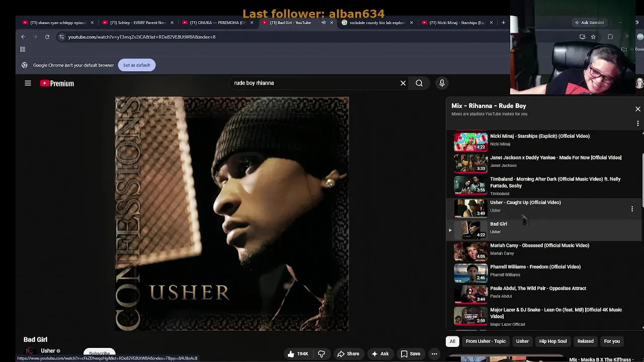Select the All filter chip
Screen dimensions: 644x362
[x=452, y=341]
